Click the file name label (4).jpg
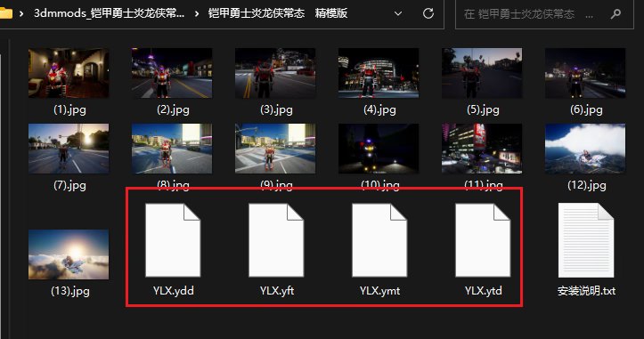644x339 pixels. coord(379,109)
